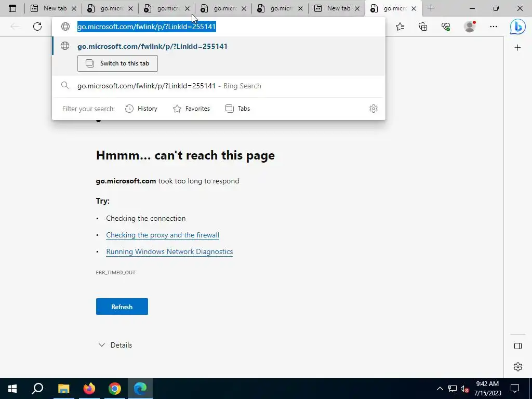Click the 'Switch to this tab' button
This screenshot has width=532, height=399.
click(x=117, y=63)
